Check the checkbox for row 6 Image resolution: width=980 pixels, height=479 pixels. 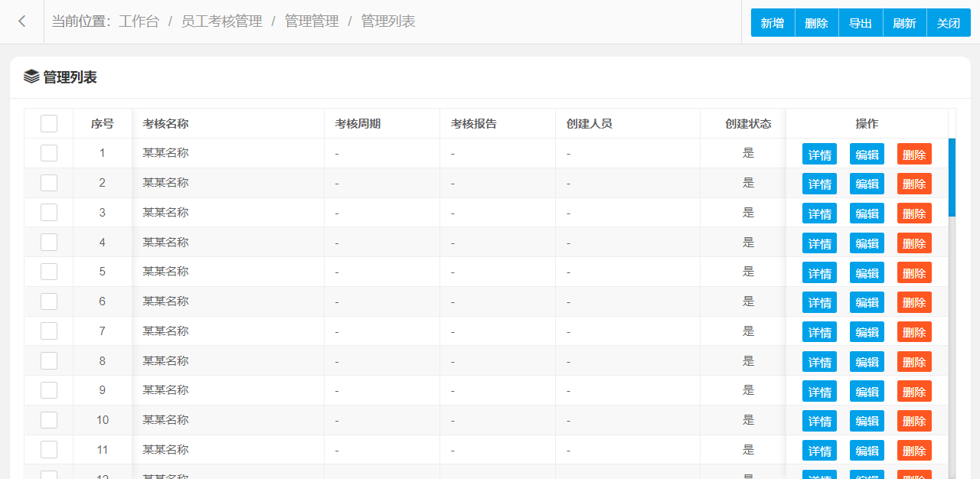point(49,301)
